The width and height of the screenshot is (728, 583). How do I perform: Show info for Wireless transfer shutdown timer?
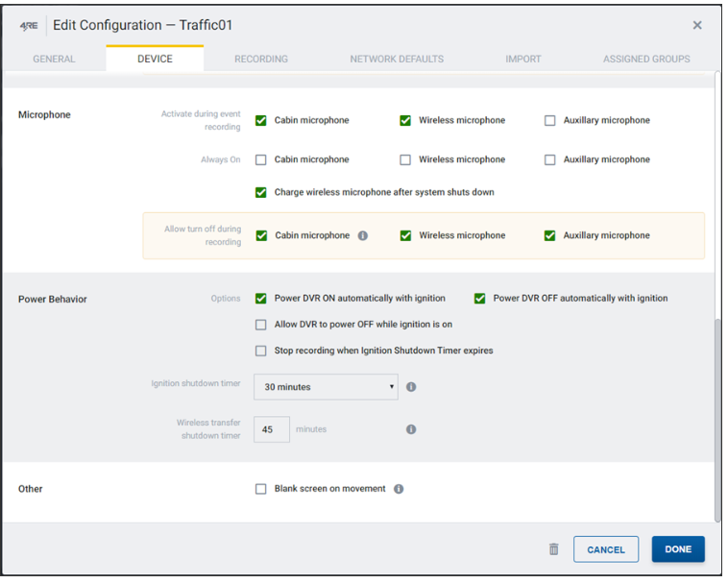411,429
